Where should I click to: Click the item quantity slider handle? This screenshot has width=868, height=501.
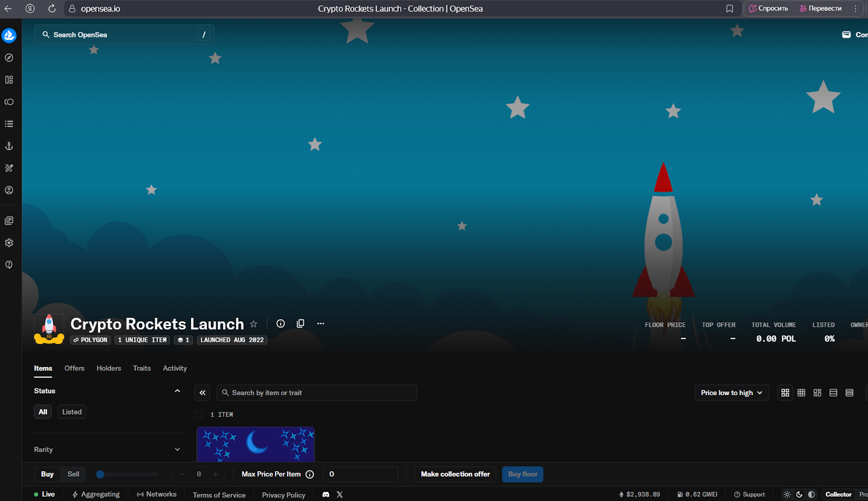coord(100,474)
